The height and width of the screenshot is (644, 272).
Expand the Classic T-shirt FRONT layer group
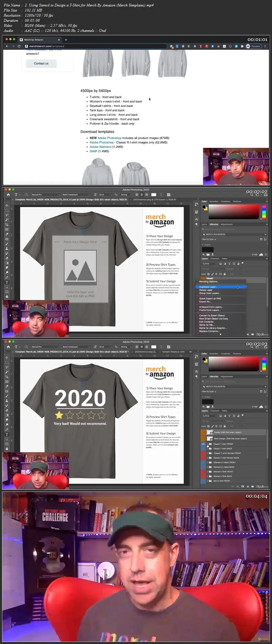207,444
